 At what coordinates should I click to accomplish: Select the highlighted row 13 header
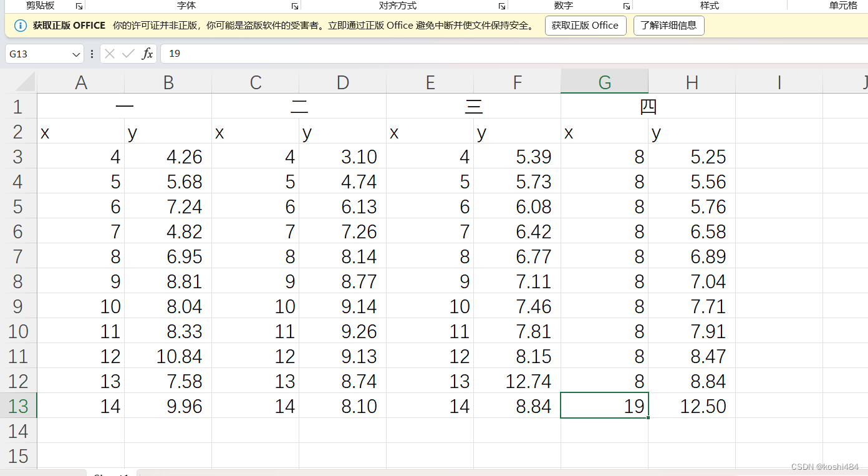pos(18,406)
